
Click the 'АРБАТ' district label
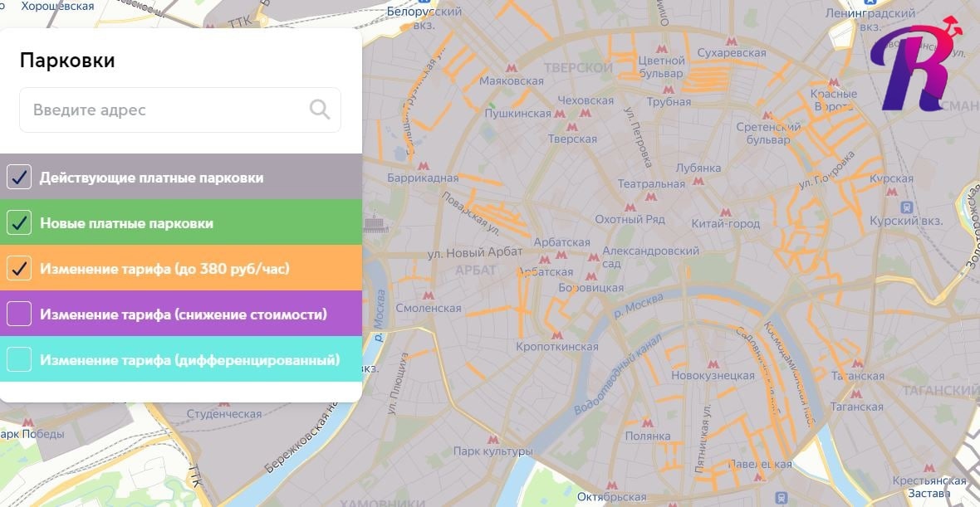[x=476, y=270]
